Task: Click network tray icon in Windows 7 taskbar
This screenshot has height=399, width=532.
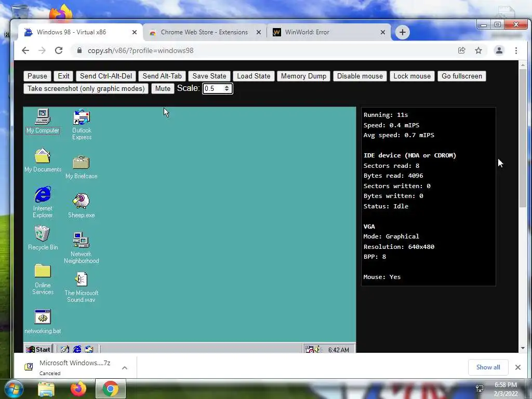Action: (x=480, y=389)
